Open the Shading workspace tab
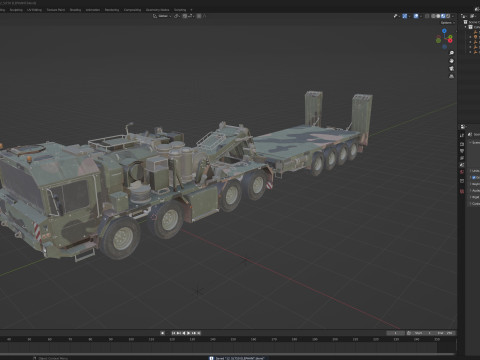Screen dimensions: 480x360 [75, 10]
